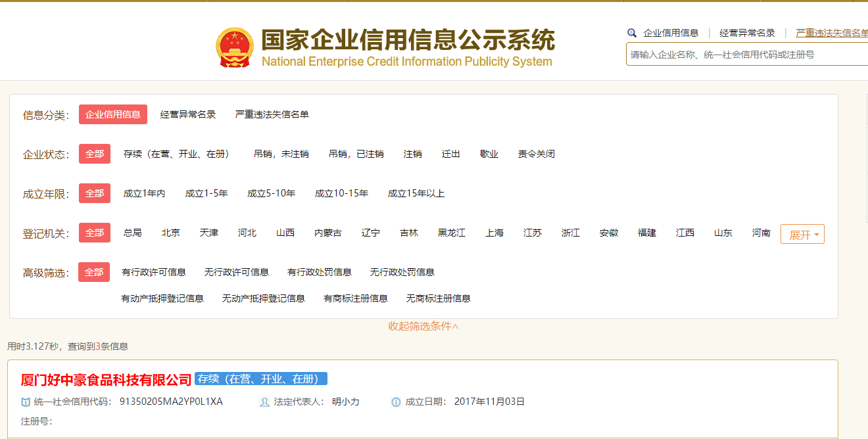Click the national emblem logo icon
Screen dimensions: 868x439
234,47
